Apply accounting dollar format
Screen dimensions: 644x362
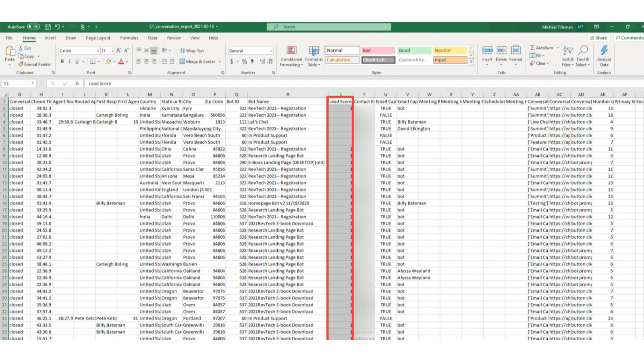coord(231,61)
